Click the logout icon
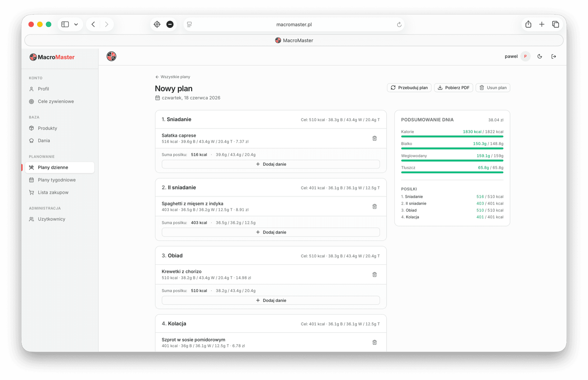Viewport: 588px width, 380px height. pos(553,56)
